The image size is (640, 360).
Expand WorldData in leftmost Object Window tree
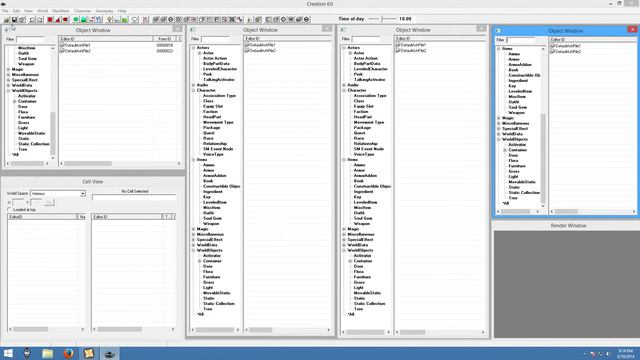pyautogui.click(x=9, y=85)
